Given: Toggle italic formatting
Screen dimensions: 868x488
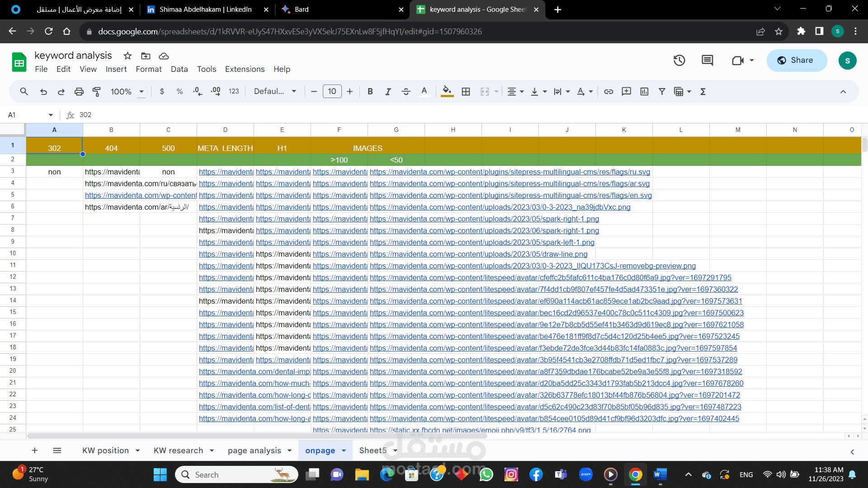Looking at the screenshot, I should coord(388,92).
